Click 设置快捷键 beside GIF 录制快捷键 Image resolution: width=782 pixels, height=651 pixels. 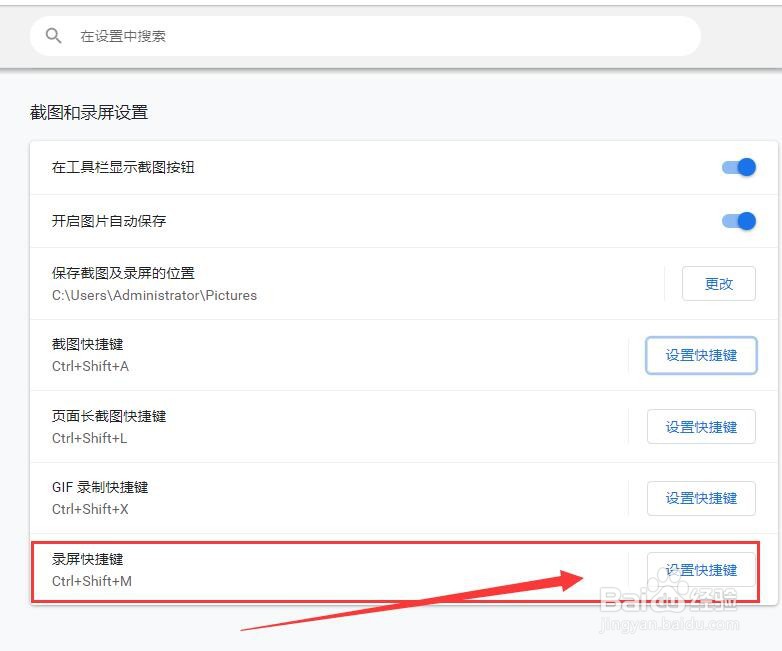click(x=701, y=498)
